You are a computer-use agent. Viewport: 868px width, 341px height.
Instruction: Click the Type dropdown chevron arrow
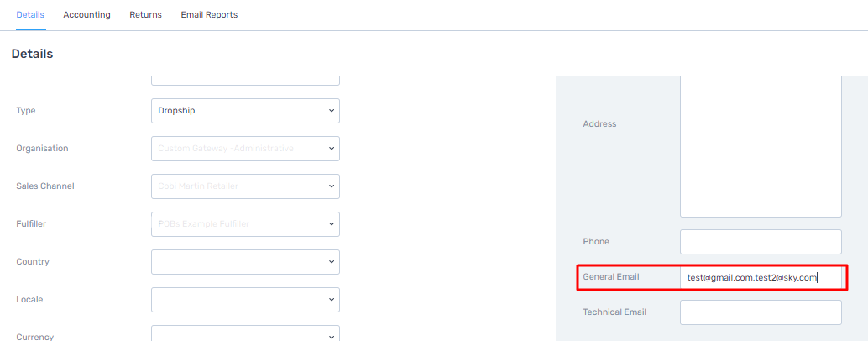[x=332, y=111]
